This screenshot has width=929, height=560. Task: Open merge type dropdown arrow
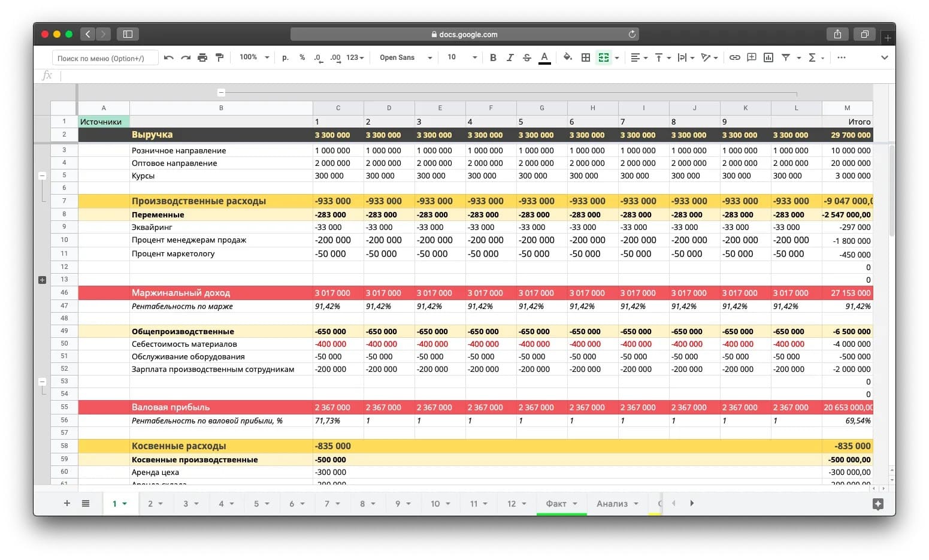(617, 58)
